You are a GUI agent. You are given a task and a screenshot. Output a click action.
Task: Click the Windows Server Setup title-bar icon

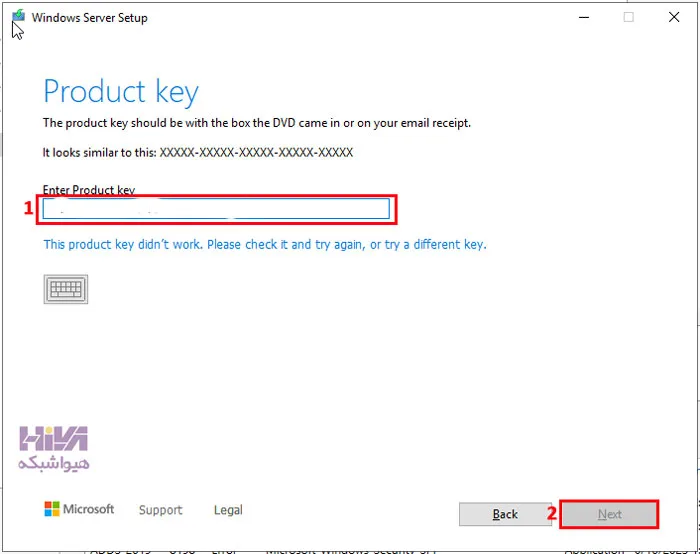pyautogui.click(x=19, y=17)
